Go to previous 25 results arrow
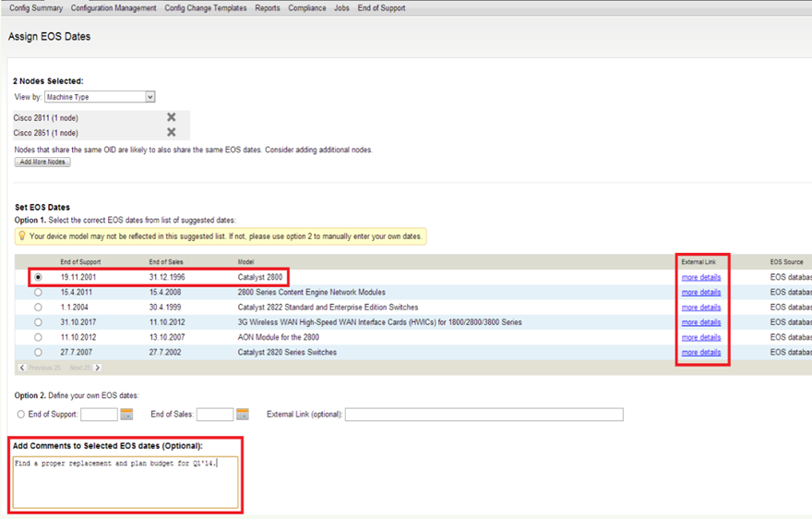The width and height of the screenshot is (812, 519). pos(22,368)
